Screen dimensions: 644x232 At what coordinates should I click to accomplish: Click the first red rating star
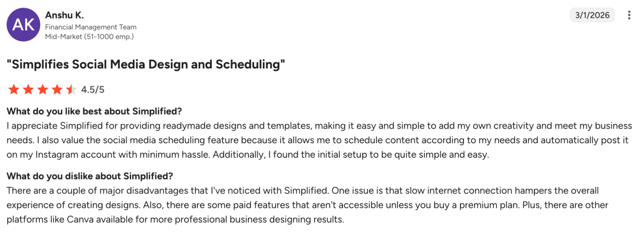pos(14,89)
